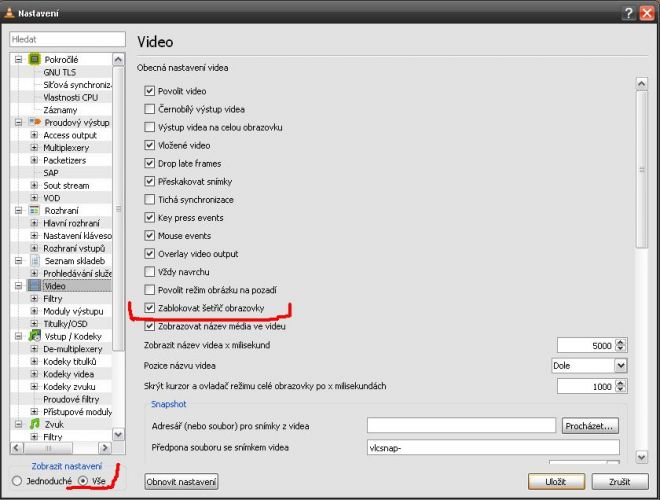Enable Černobílý výstup videa

click(x=149, y=109)
